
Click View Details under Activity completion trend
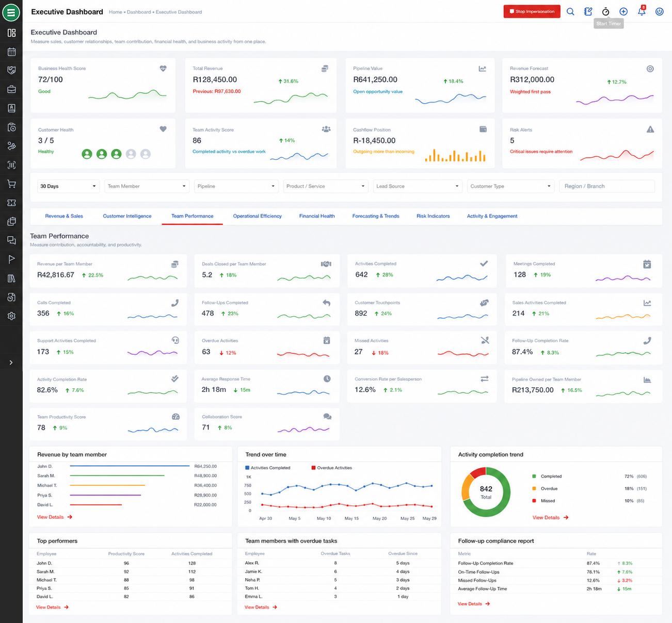point(550,517)
